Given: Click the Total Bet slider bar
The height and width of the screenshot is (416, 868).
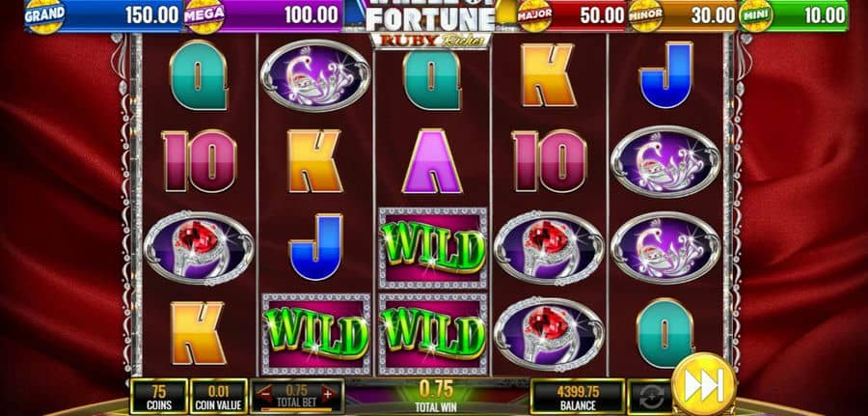Looking at the screenshot, I should [296, 410].
